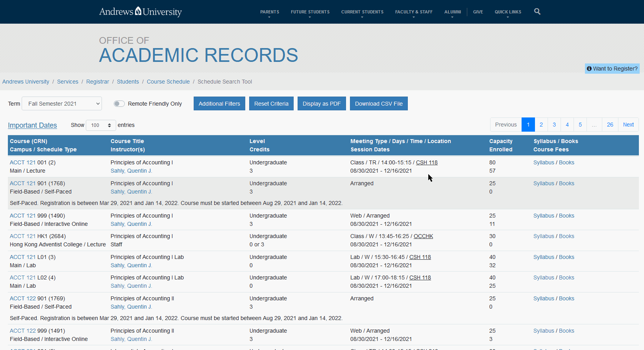Open the ACCT 121 link for section 001
Image resolution: width=644 pixels, height=350 pixels.
click(x=22, y=162)
